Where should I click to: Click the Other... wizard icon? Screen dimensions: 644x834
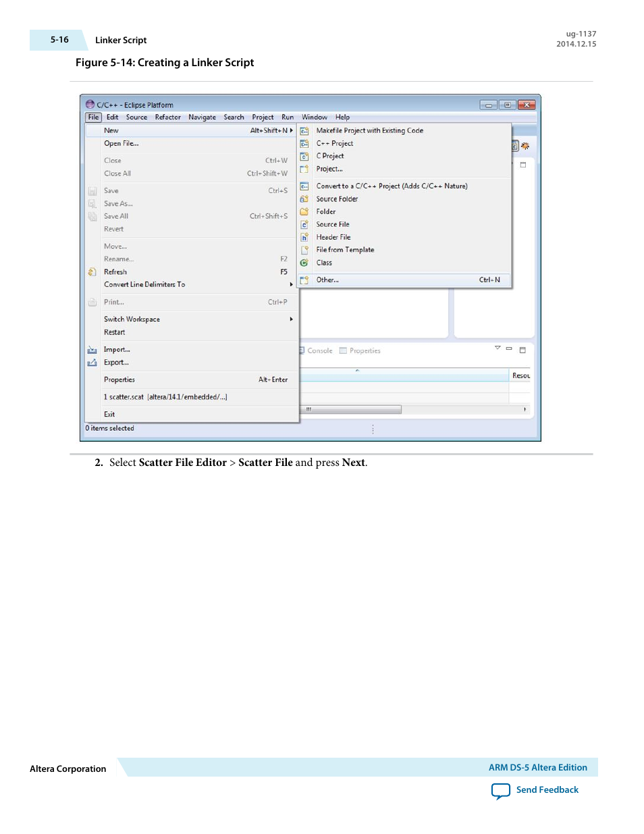click(304, 280)
